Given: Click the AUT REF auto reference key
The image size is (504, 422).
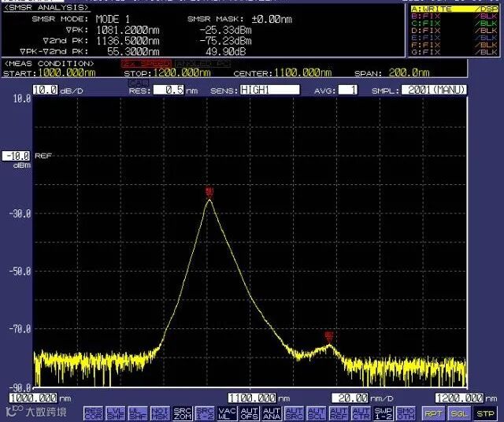Looking at the screenshot, I should tap(339, 413).
